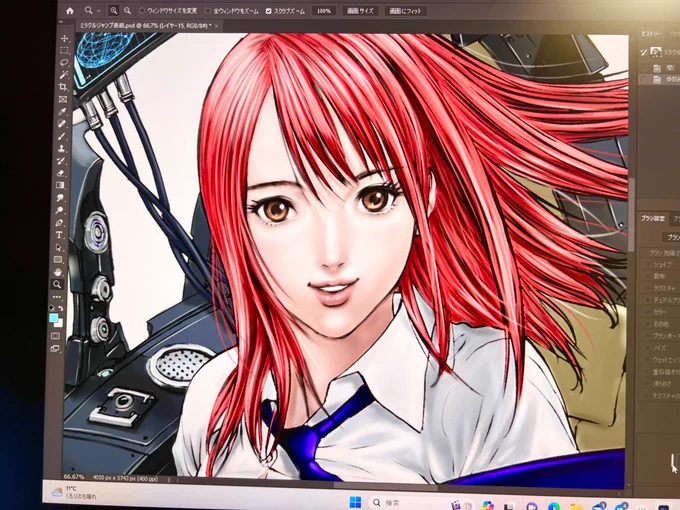Toggle デュアルブラシ checkbox in brush settings
Screen dimensions: 680x510
click(648, 299)
